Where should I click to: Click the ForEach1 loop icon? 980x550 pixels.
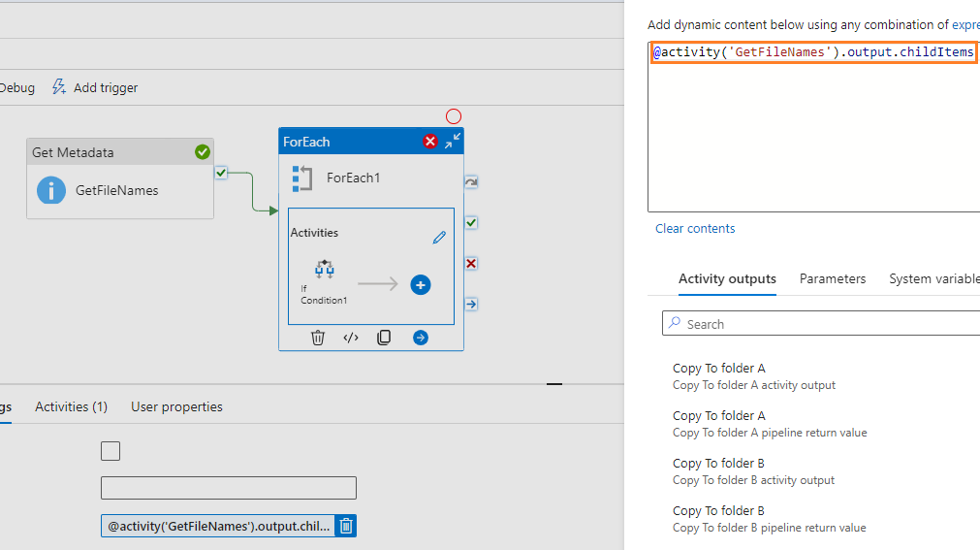pos(302,178)
